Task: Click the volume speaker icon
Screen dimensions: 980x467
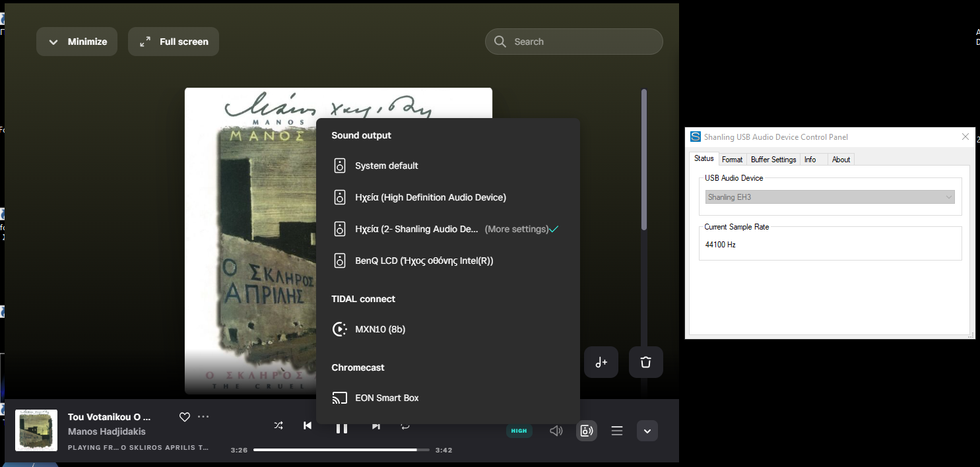Action: (x=556, y=430)
